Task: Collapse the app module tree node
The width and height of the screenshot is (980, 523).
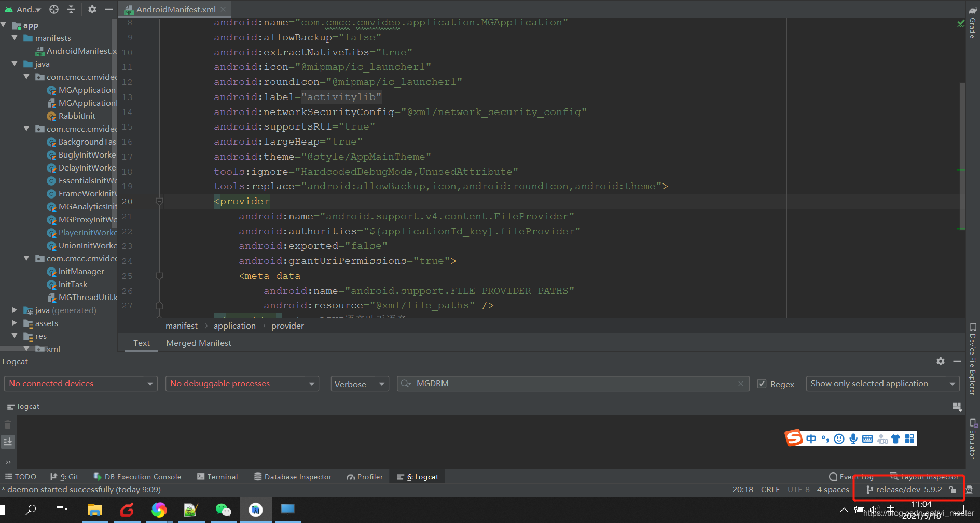Action: point(4,25)
